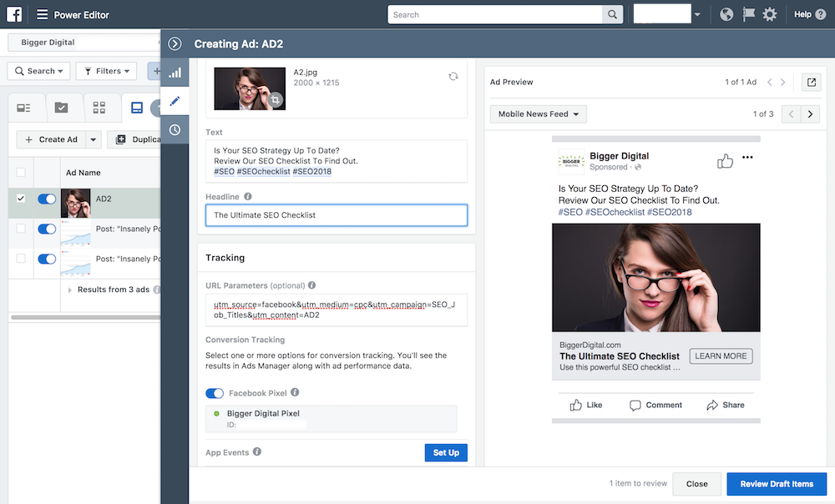Image resolution: width=835 pixels, height=504 pixels.
Task: Click Review Draft Items button
Action: (777, 484)
